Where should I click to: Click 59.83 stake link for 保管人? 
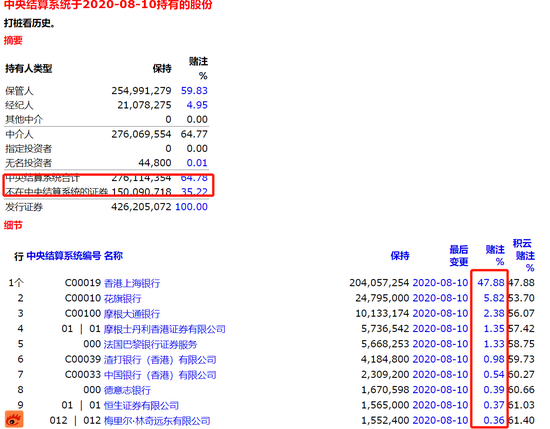click(194, 91)
